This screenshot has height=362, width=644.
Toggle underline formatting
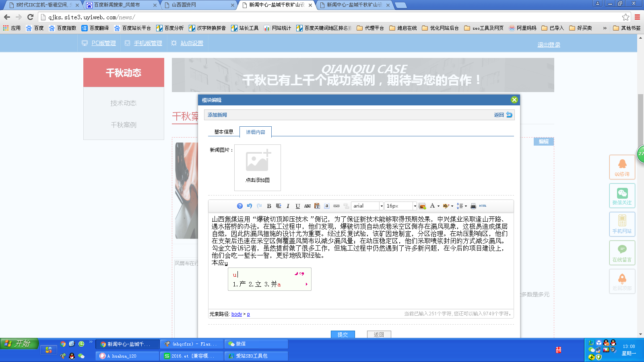pos(297,206)
